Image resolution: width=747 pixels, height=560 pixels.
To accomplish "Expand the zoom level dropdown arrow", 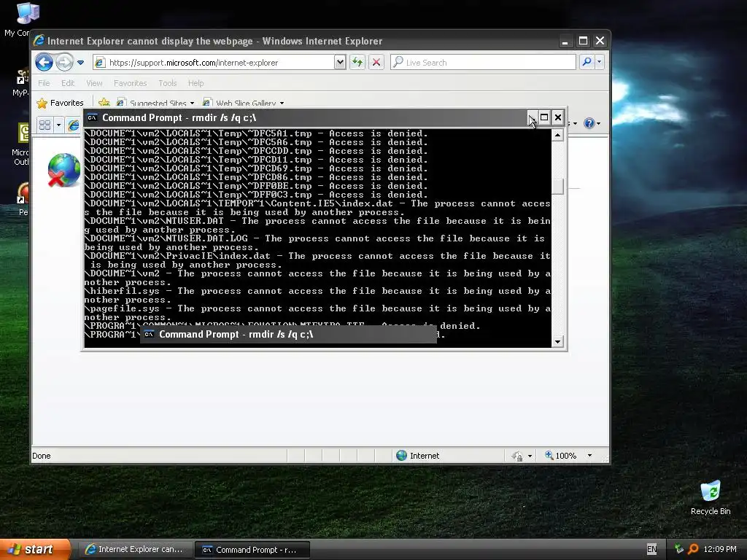I will 589,455.
